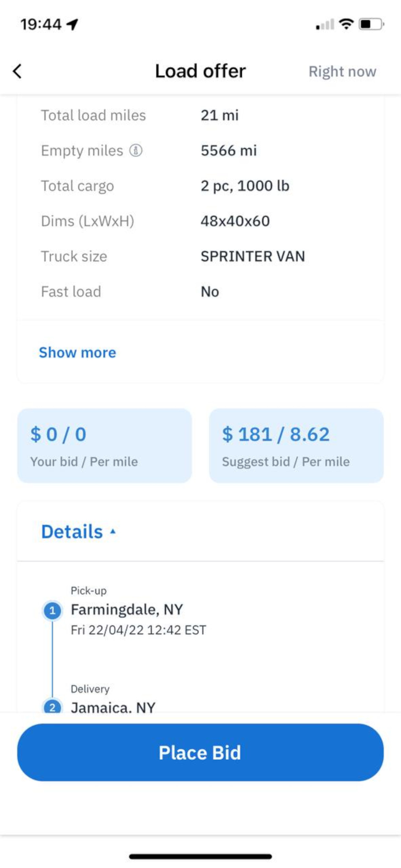Tap the location arrow near the clock
The image size is (401, 868).
coord(71,24)
